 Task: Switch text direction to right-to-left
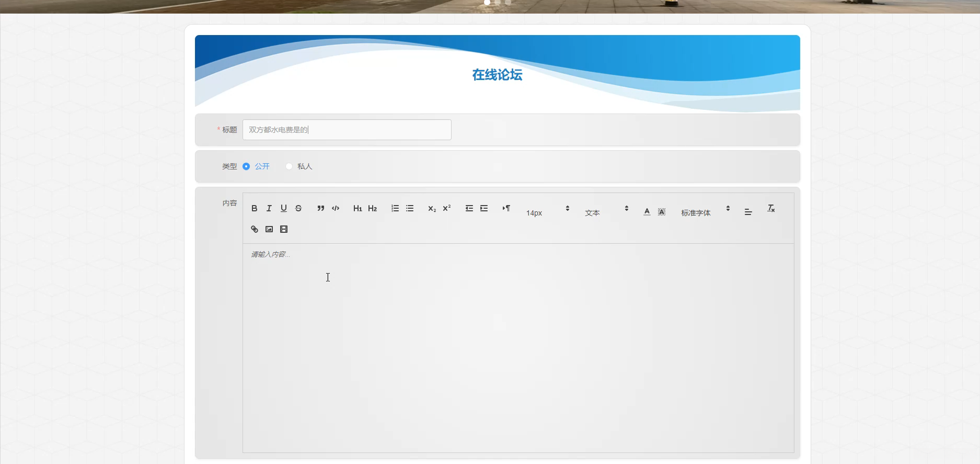pyautogui.click(x=506, y=208)
